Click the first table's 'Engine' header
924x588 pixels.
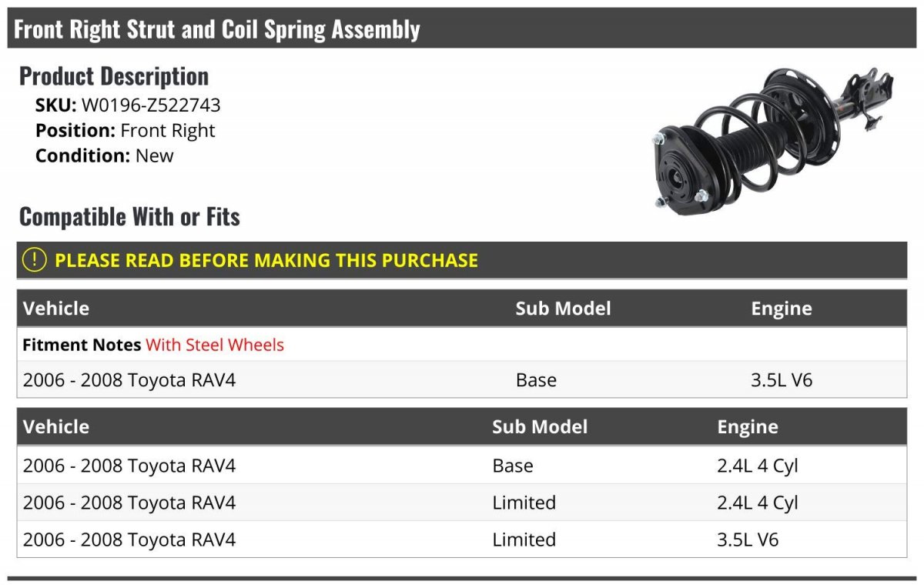click(782, 309)
